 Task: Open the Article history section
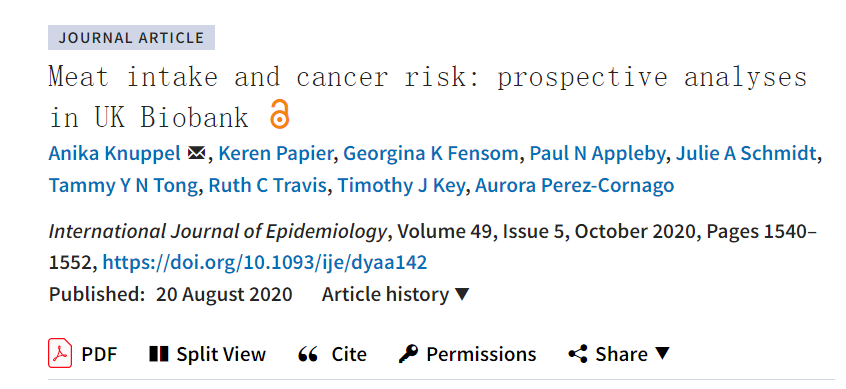click(395, 295)
